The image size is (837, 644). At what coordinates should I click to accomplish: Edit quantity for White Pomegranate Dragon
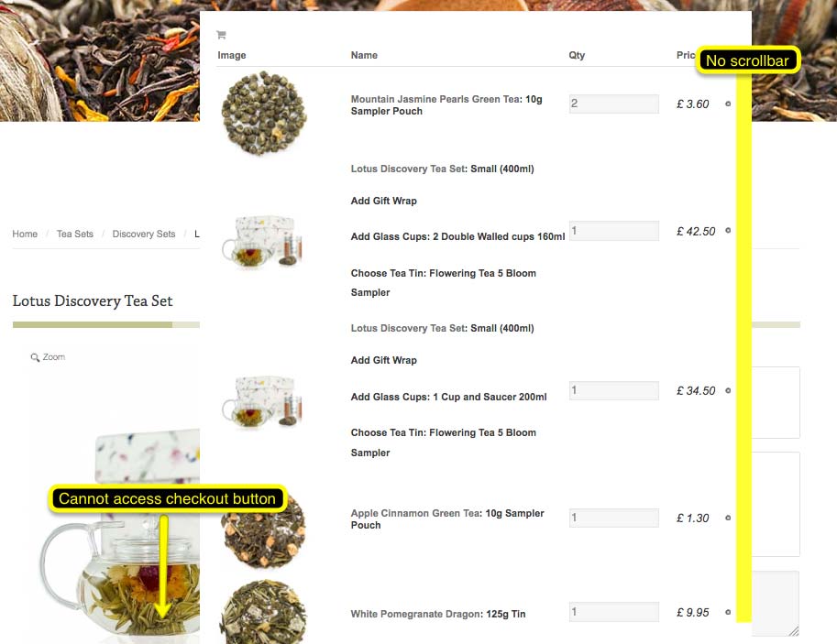[x=614, y=612]
